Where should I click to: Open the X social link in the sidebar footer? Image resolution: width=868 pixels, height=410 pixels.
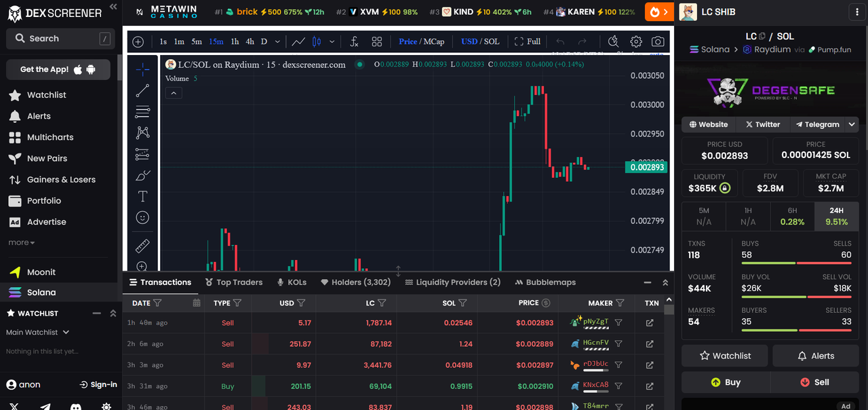point(14,407)
